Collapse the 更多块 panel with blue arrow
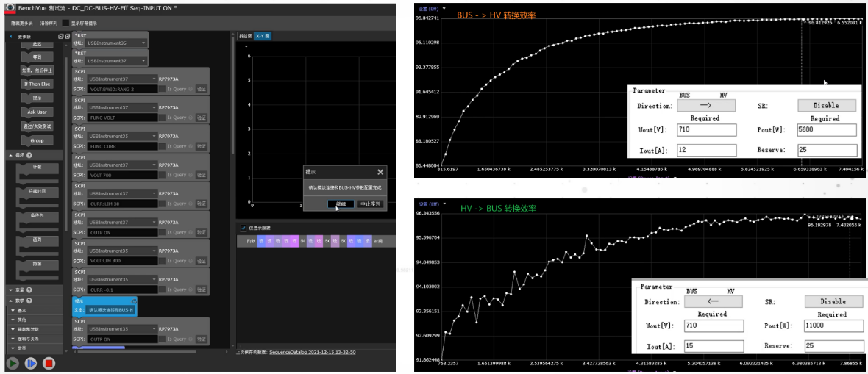This screenshot has width=868, height=374. [11, 36]
